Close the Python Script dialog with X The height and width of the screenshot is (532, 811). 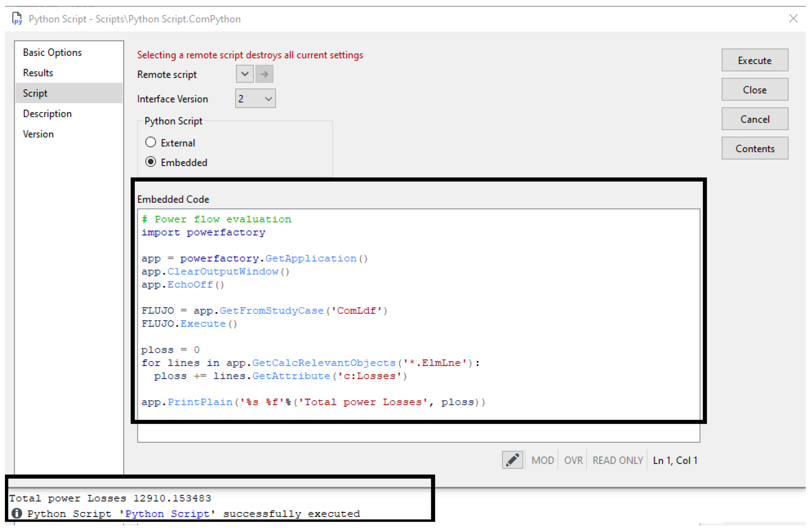click(x=793, y=18)
